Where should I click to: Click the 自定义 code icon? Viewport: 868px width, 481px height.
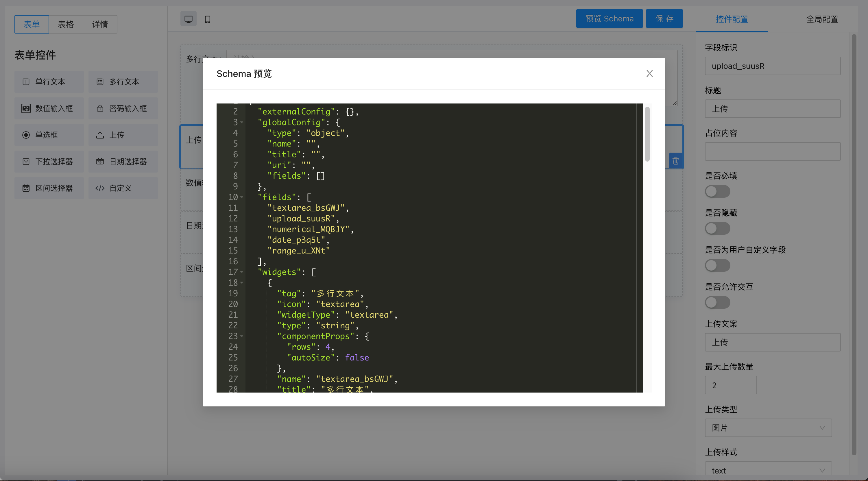pos(100,188)
